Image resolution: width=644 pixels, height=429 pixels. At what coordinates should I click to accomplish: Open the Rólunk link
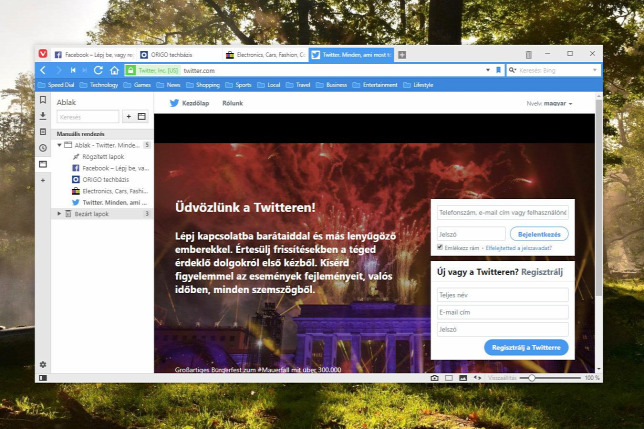(x=232, y=103)
